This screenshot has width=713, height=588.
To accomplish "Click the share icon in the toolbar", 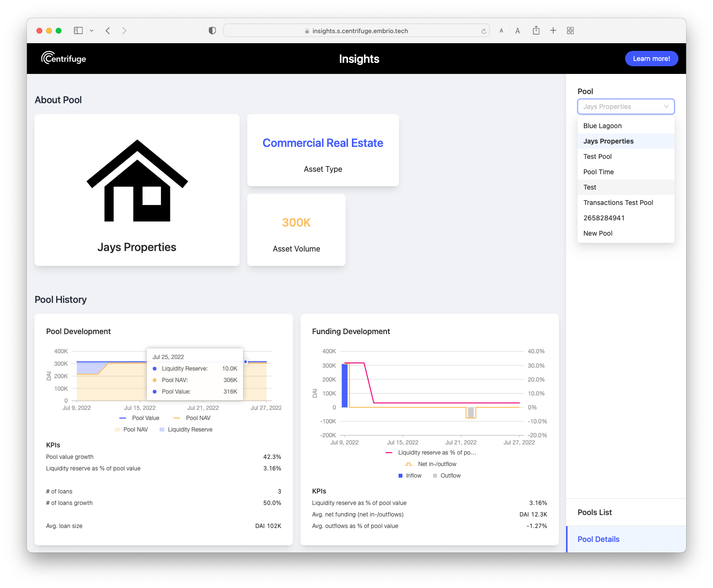I will tap(536, 30).
